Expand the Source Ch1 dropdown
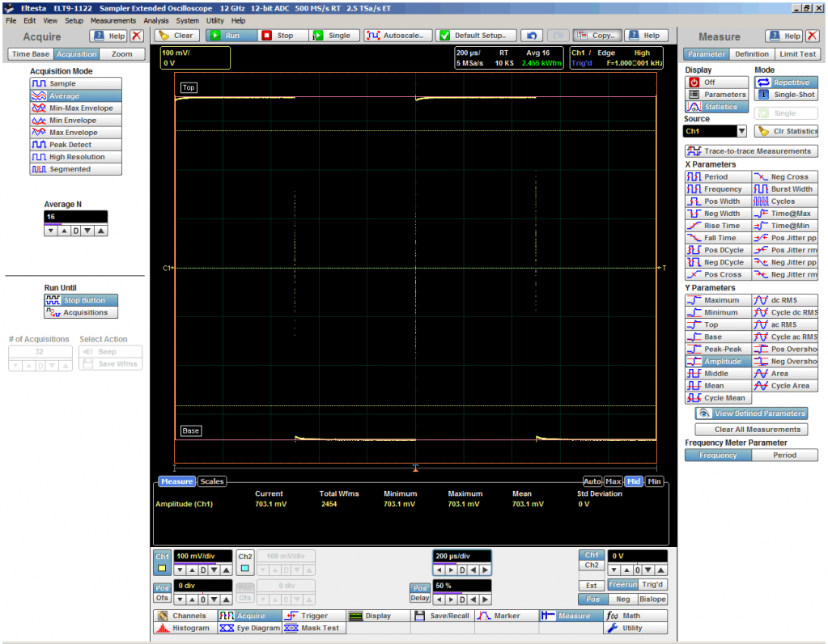 coord(741,131)
